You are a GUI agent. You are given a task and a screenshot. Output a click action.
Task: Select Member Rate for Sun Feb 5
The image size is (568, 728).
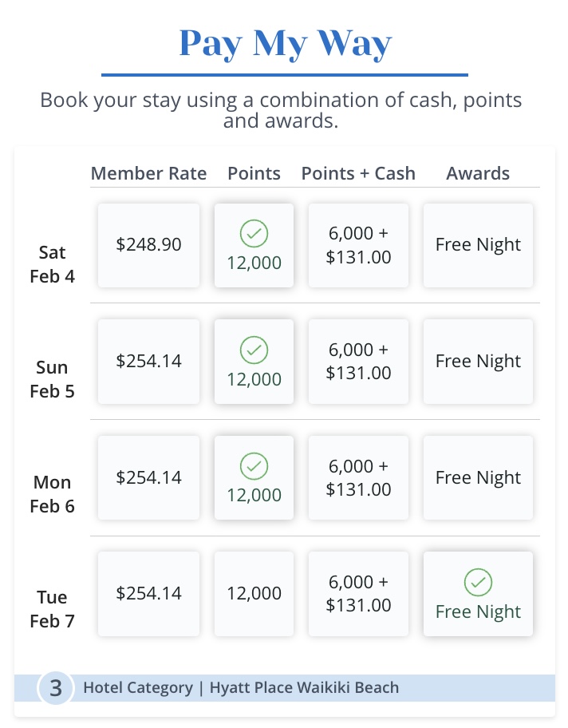tap(148, 361)
